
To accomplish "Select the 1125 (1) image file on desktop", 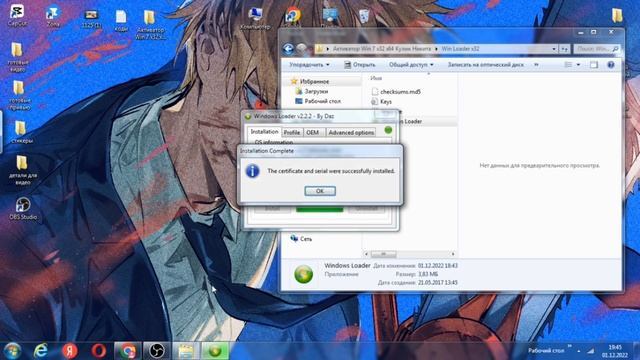I will click(91, 19).
